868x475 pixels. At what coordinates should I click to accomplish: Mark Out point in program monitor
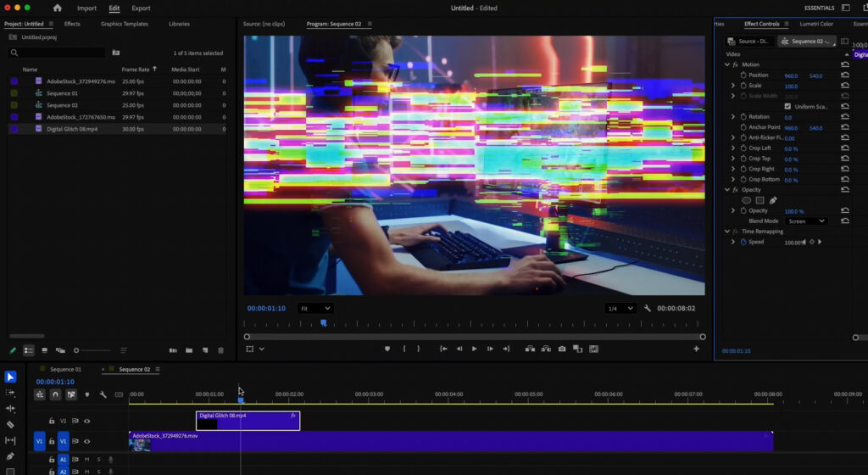point(419,349)
